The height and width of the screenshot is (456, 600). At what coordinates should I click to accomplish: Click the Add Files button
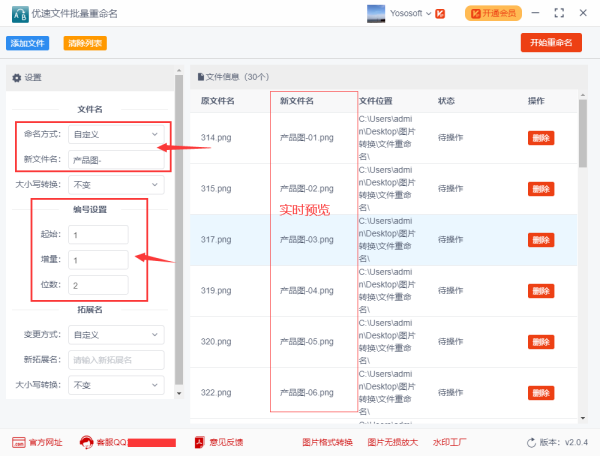(x=28, y=43)
